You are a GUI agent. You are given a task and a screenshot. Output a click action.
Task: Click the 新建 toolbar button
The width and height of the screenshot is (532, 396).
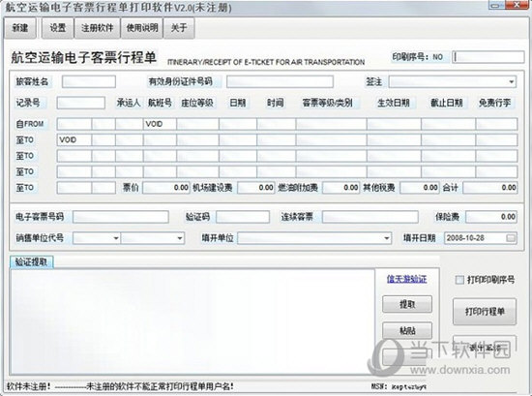20,27
